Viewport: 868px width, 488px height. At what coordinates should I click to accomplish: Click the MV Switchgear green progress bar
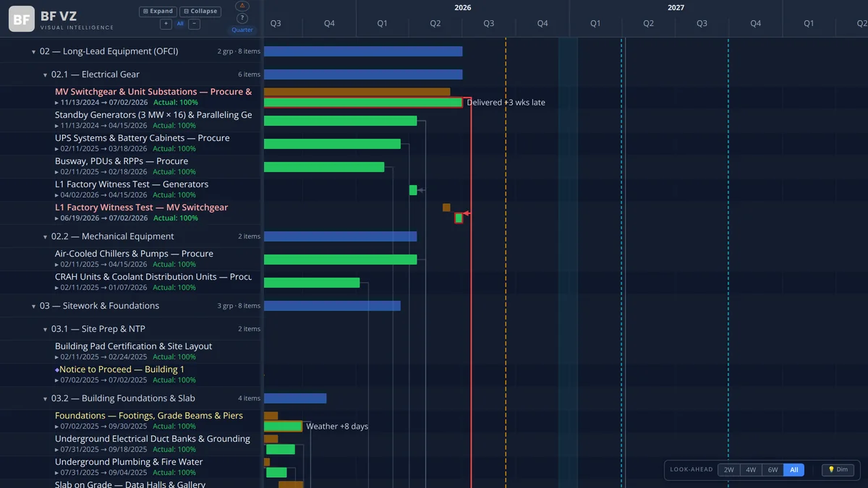[363, 103]
